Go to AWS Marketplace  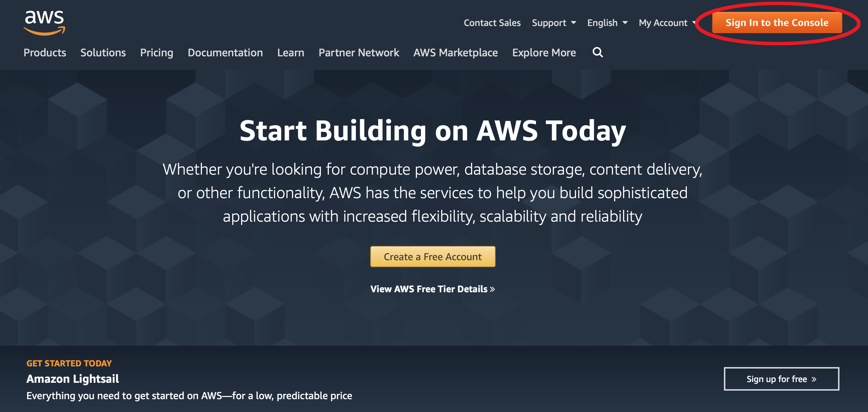point(455,53)
